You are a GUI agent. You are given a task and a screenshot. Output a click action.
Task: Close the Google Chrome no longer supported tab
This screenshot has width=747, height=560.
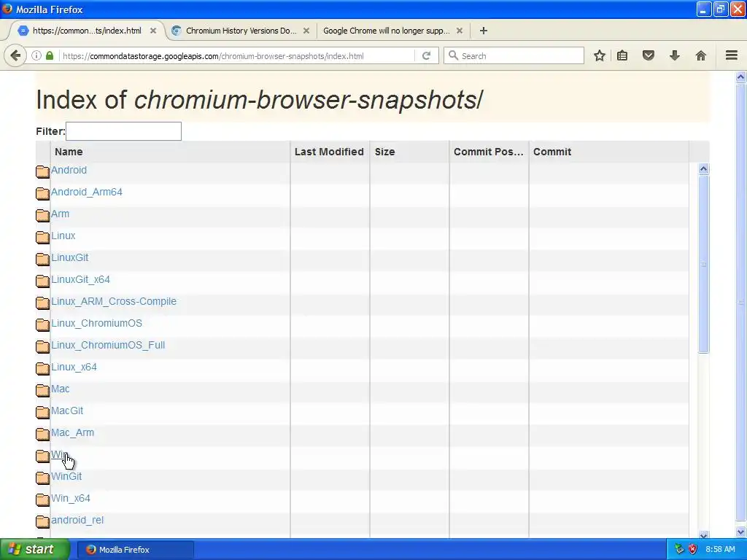pos(460,31)
